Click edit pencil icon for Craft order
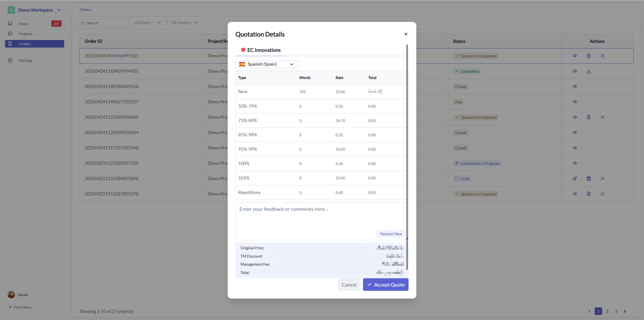The width and height of the screenshot is (644, 320). [x=575, y=179]
